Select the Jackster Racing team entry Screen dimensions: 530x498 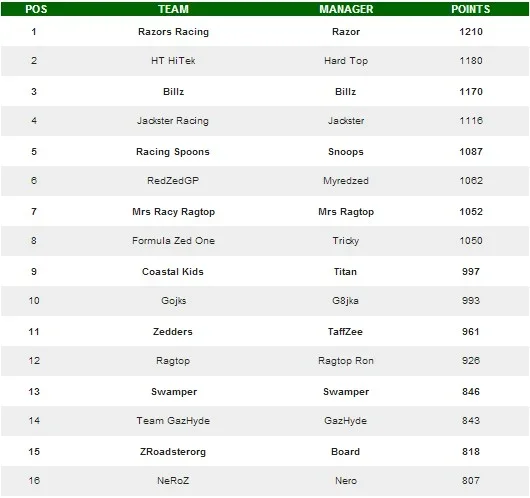(173, 121)
